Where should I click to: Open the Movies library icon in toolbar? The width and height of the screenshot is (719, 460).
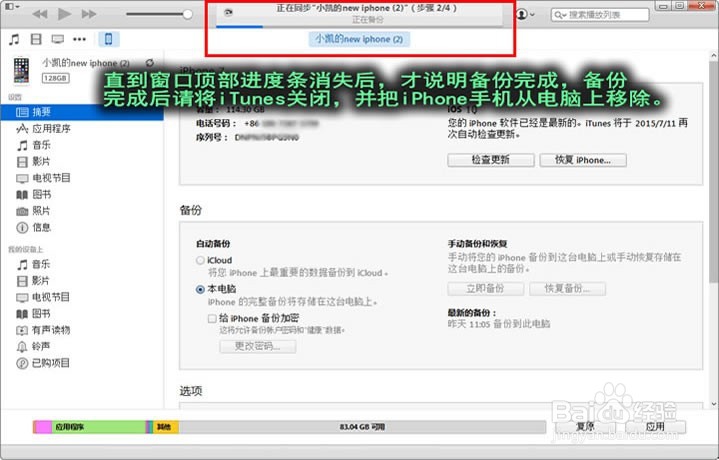(36, 39)
